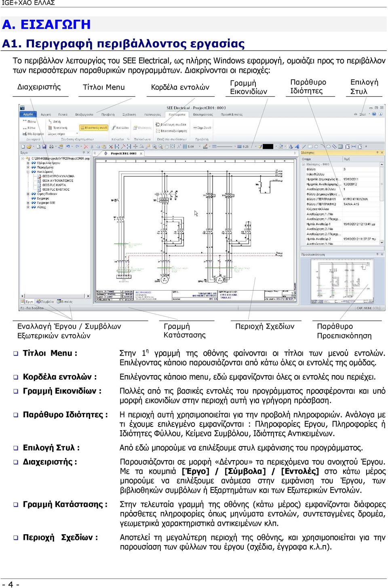
Task: Switch to the Εντολές bottom tab
Action: [x=65, y=302]
